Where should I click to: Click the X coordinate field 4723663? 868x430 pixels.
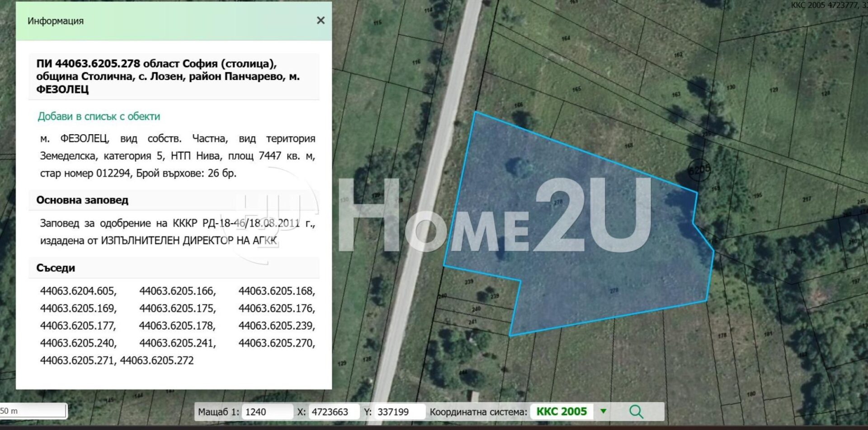(x=334, y=411)
